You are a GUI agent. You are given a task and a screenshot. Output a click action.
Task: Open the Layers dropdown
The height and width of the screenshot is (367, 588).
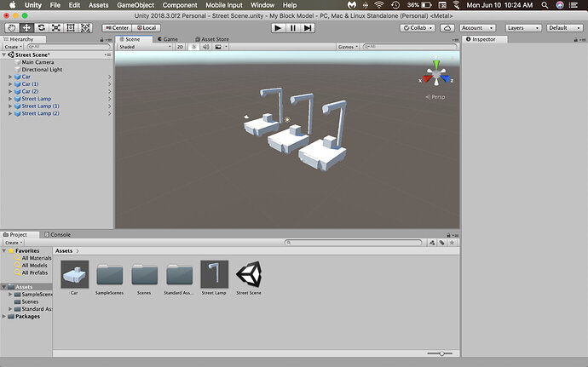pos(523,28)
